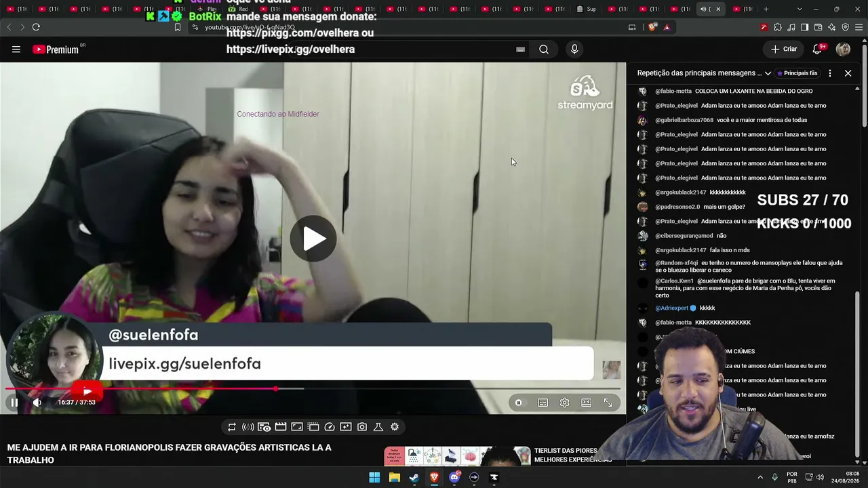Viewport: 868px width, 488px height.
Task: Open Leo AI sparkle icon
Action: click(x=831, y=27)
